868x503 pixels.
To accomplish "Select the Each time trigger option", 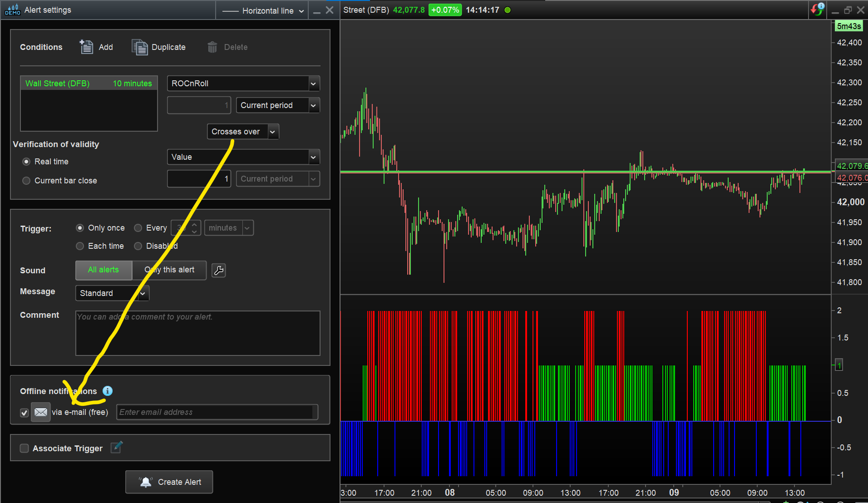I will [x=80, y=246].
